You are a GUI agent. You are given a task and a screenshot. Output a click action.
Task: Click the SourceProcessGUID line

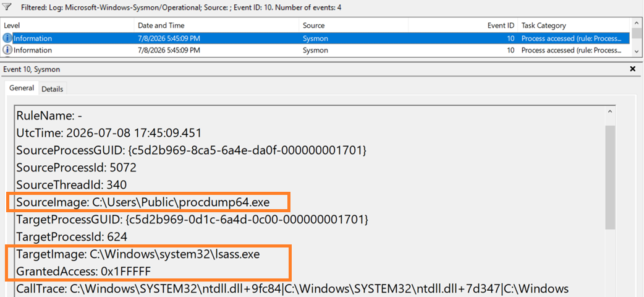[x=192, y=150]
